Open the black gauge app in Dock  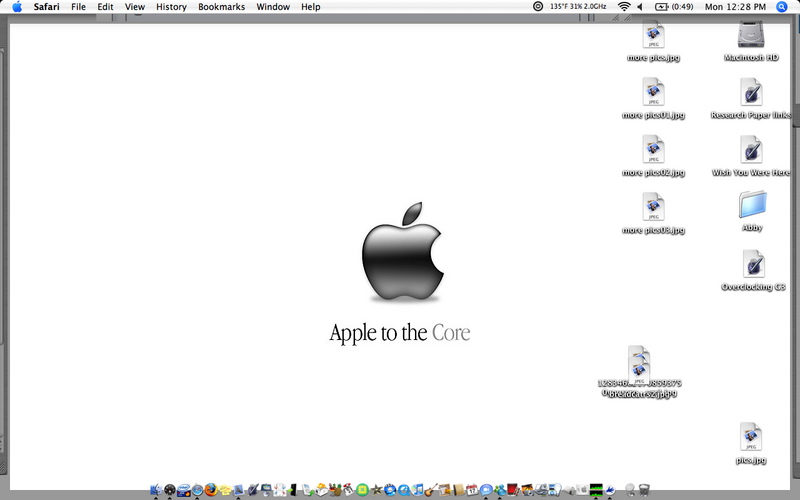pos(170,490)
